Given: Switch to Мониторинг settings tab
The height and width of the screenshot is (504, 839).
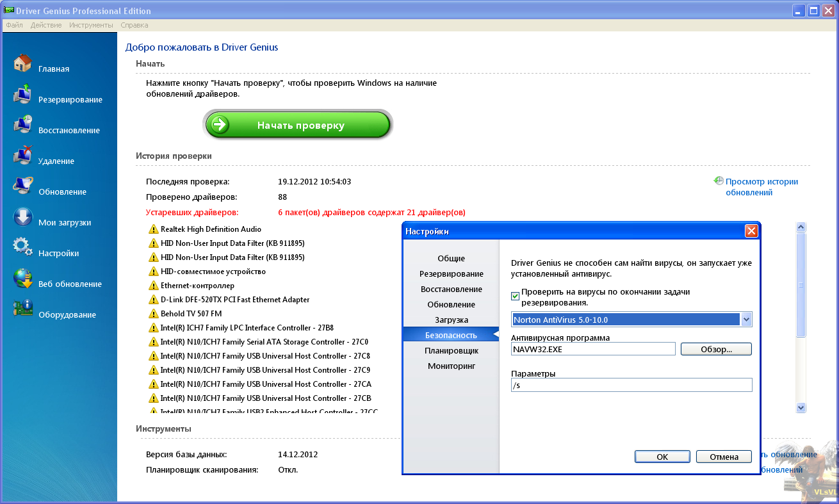Looking at the screenshot, I should (x=452, y=366).
